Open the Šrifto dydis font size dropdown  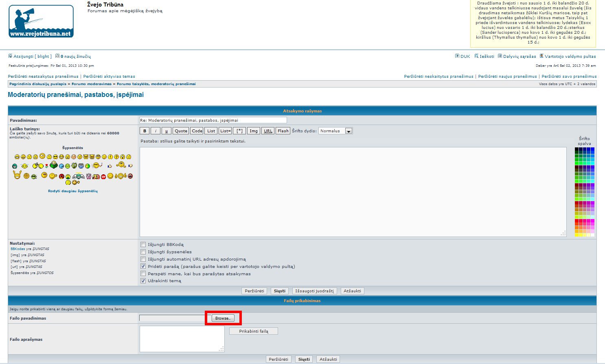click(335, 131)
